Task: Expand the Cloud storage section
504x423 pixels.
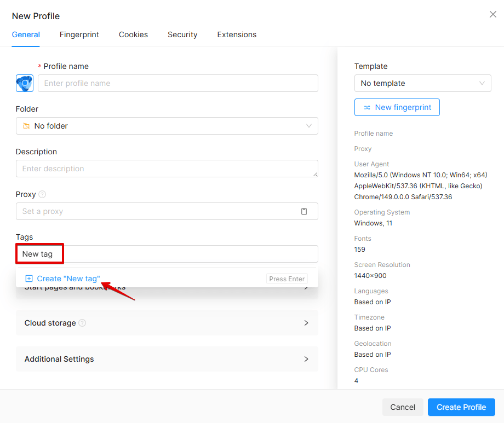Action: (167, 323)
